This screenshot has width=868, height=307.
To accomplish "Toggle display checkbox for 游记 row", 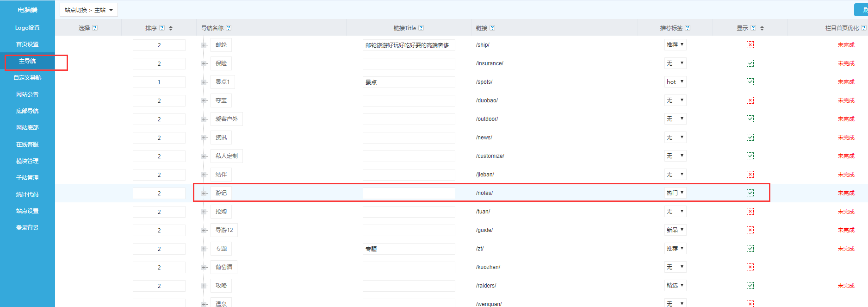I will [750, 193].
